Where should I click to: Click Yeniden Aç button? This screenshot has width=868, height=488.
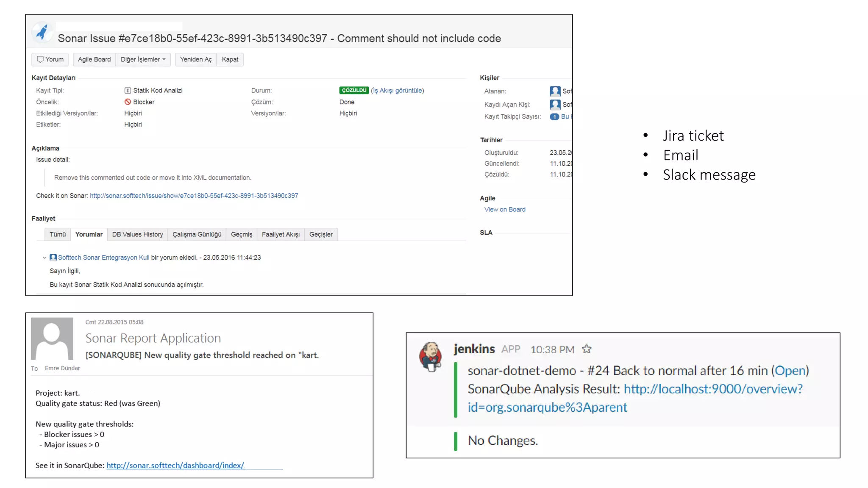(x=196, y=59)
